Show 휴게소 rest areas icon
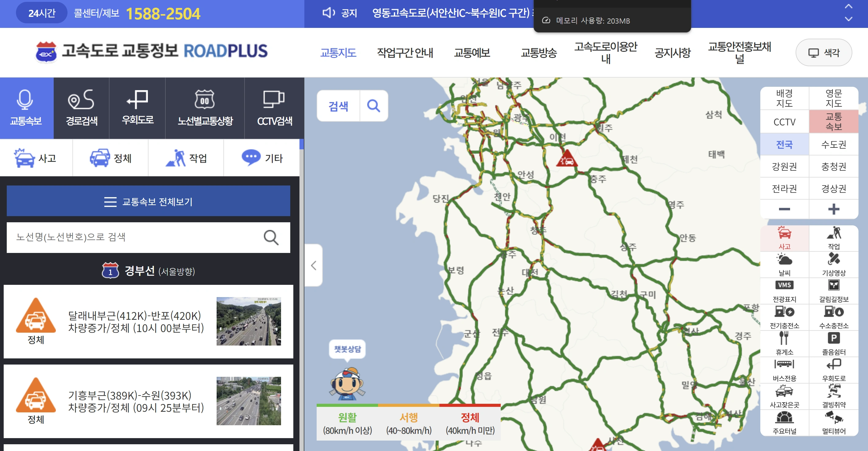This screenshot has width=868, height=451. (x=784, y=343)
